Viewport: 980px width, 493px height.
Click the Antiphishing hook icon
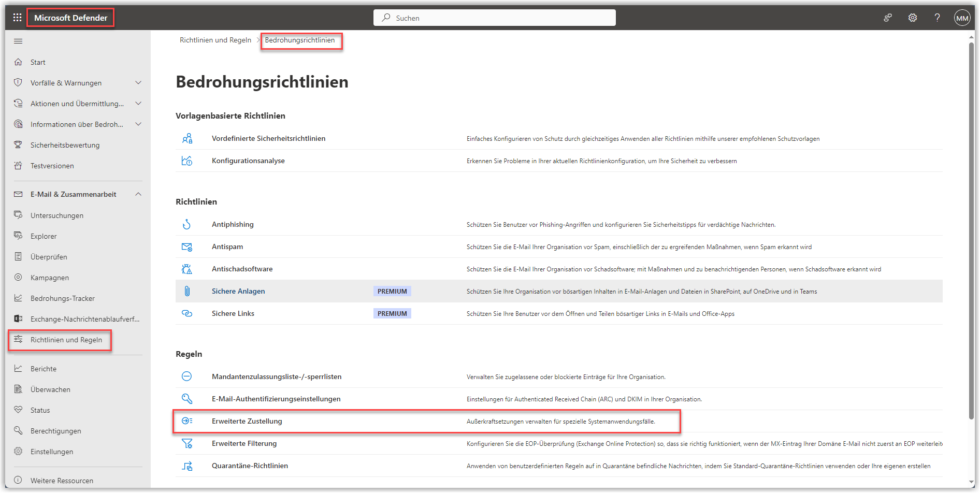[187, 224]
